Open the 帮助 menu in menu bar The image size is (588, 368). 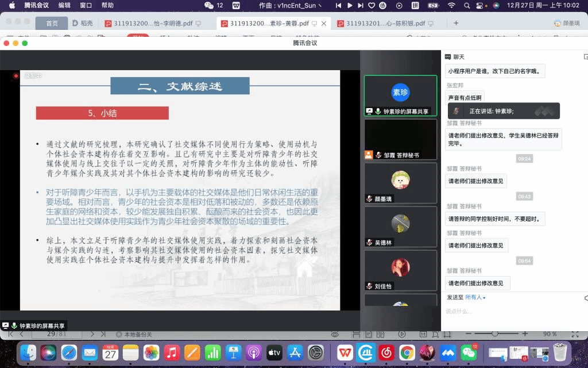click(107, 5)
